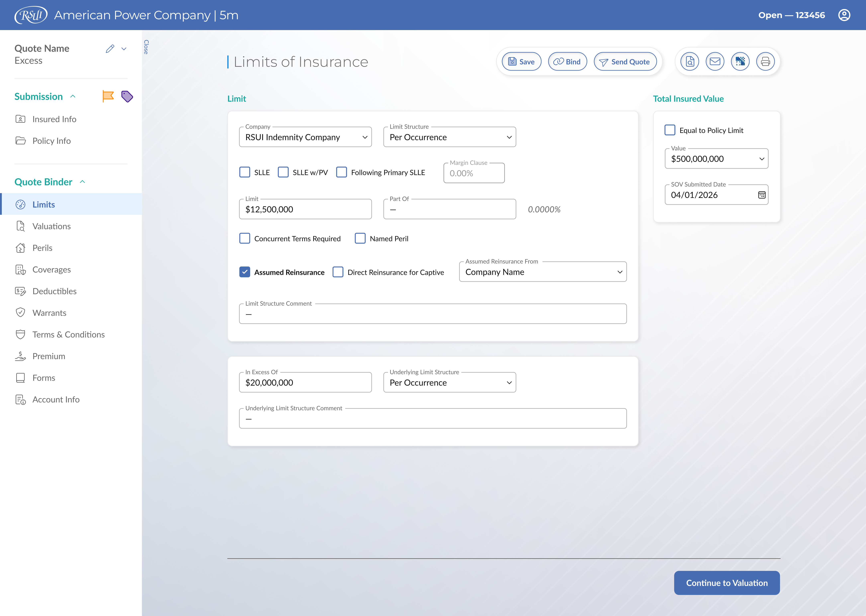This screenshot has width=866, height=616.
Task: Open Valuations in sidebar
Action: [x=71, y=226]
